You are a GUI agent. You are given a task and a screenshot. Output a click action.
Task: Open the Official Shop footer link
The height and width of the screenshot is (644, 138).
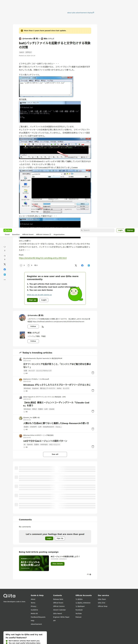(103, 606)
